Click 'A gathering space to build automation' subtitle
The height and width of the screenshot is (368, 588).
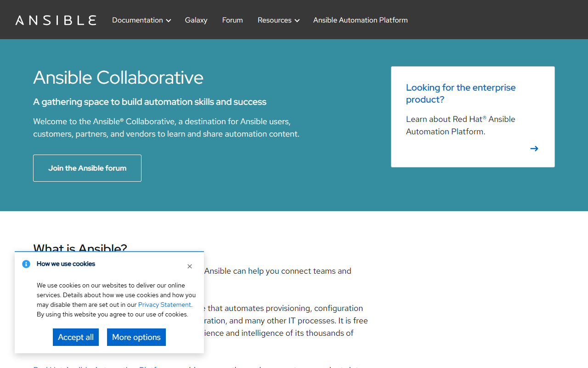[150, 102]
